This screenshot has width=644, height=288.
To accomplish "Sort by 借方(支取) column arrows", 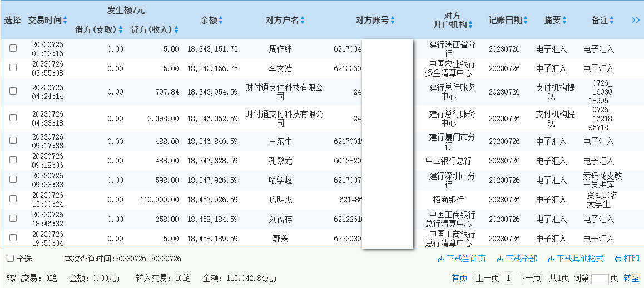I will pos(121,29).
